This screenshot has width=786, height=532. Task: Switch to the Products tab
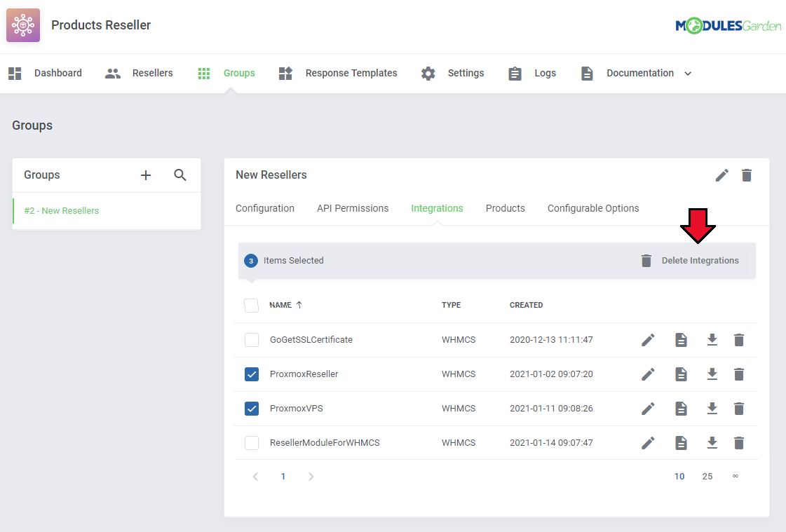pyautogui.click(x=506, y=208)
